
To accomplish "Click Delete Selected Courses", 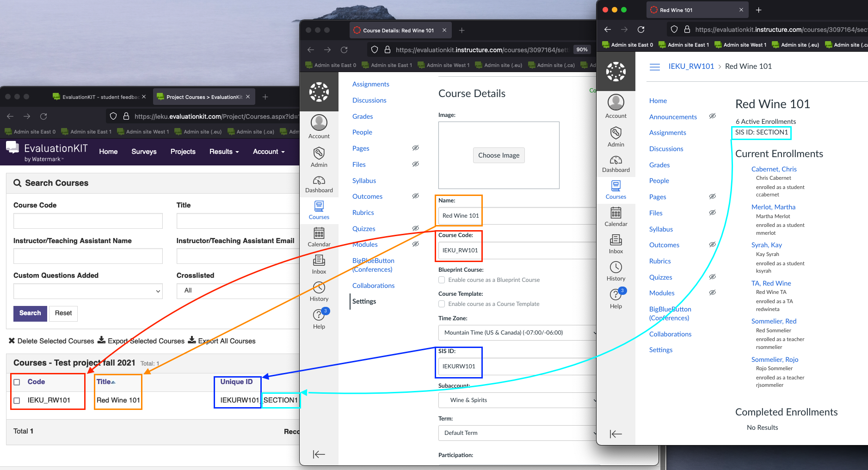I will [51, 341].
